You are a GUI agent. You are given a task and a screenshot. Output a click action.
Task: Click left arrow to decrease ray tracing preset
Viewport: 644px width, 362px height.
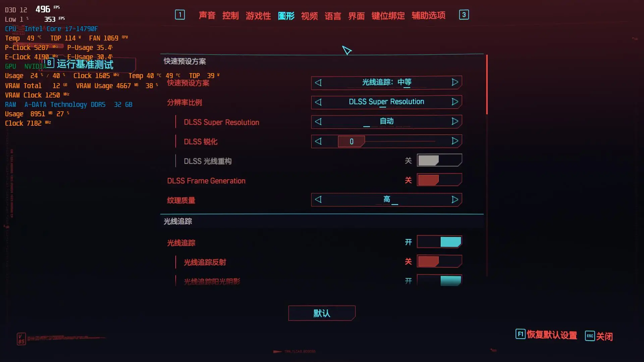coord(318,82)
